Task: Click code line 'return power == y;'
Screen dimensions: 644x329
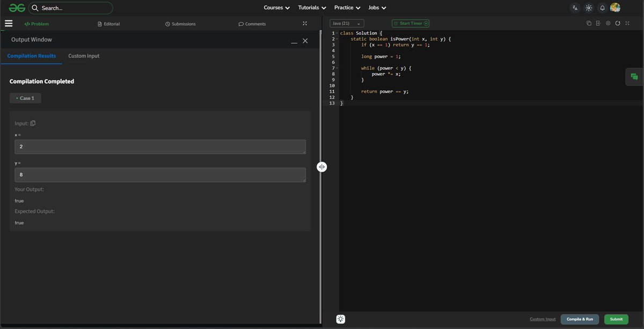Action: click(385, 92)
